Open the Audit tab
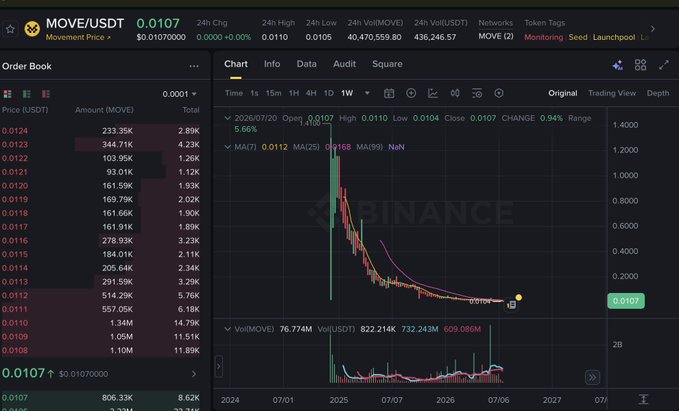 click(344, 64)
